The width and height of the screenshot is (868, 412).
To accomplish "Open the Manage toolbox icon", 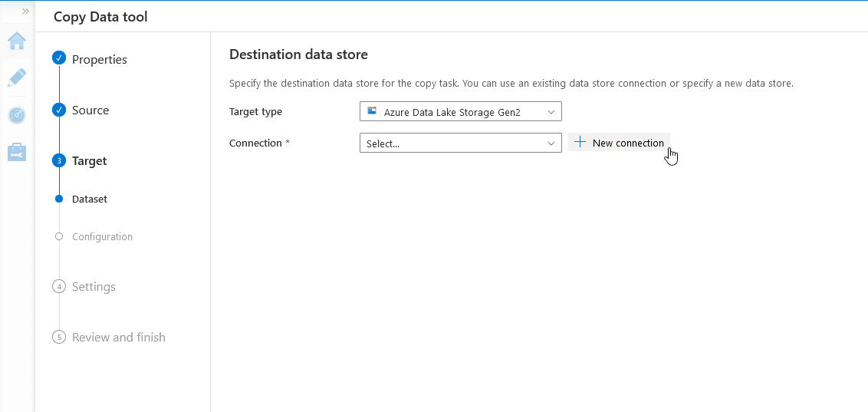I will point(17,152).
